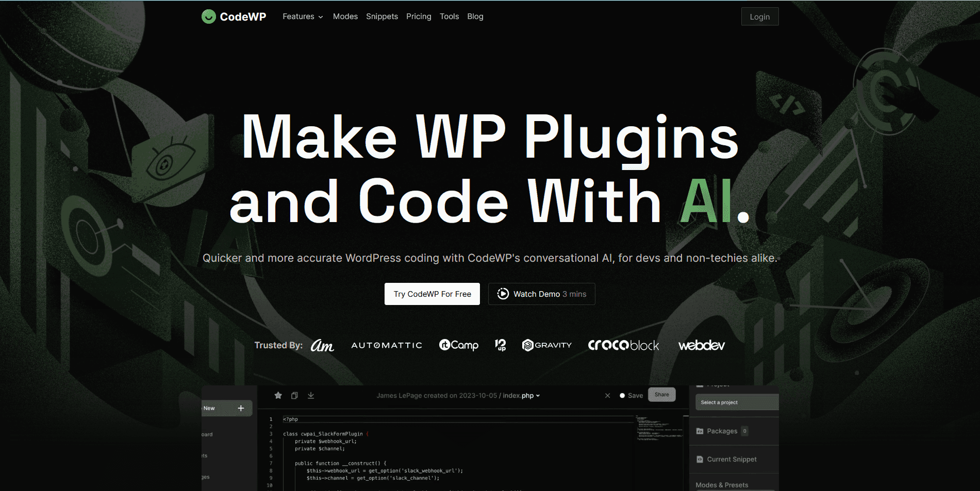980x491 pixels.
Task: Click the CodeWP smiley logo icon
Action: click(208, 16)
